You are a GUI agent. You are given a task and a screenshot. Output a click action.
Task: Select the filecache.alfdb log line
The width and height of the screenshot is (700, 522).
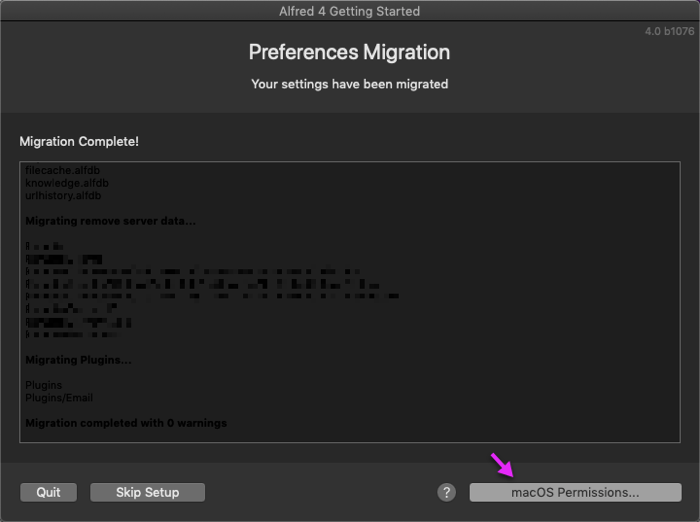[62, 170]
